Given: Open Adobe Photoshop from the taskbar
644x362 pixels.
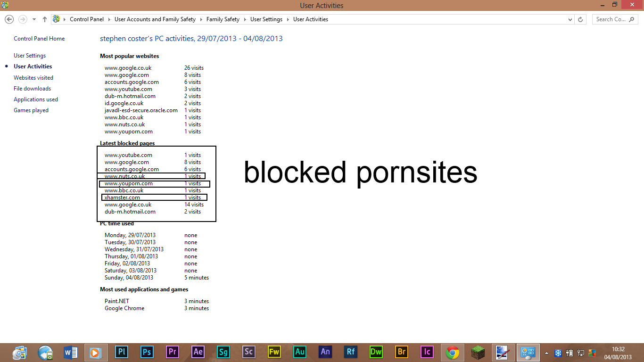Looking at the screenshot, I should [x=147, y=352].
